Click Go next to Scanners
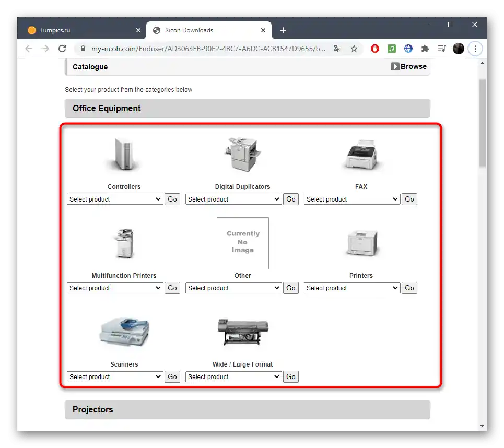Screen dimensions: 504x448 point(172,376)
